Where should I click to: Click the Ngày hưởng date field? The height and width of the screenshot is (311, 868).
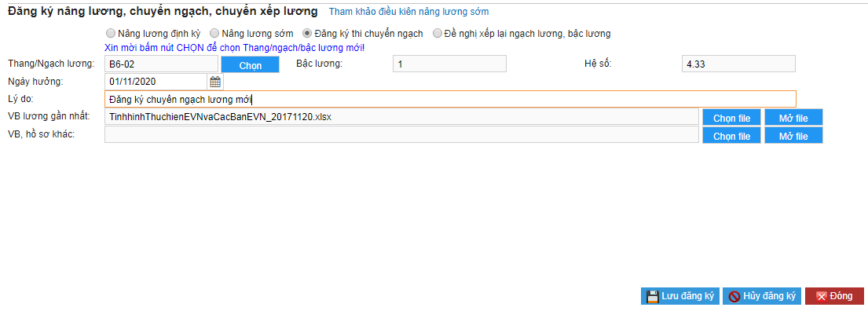[156, 82]
